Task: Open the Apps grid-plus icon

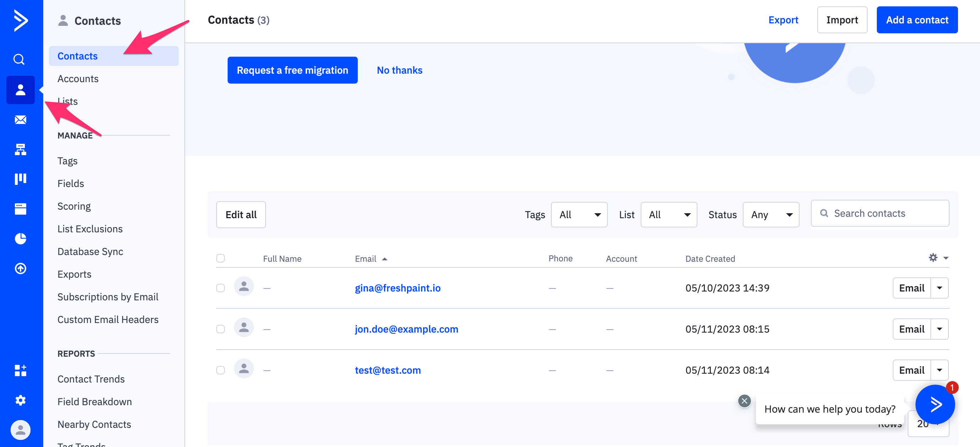Action: pos(20,370)
